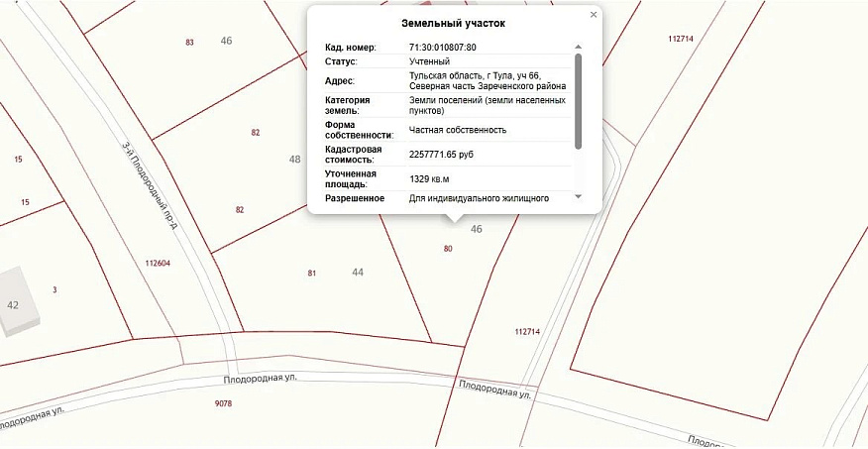Click parcel 81 on the map
Screen dimensions: 868x449
312,273
